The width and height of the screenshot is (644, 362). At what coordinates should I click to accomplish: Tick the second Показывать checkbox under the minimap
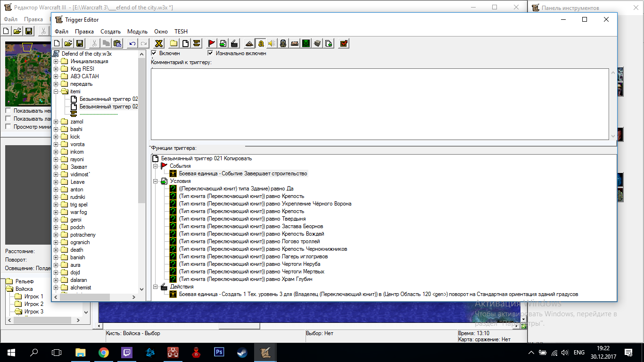click(8, 119)
